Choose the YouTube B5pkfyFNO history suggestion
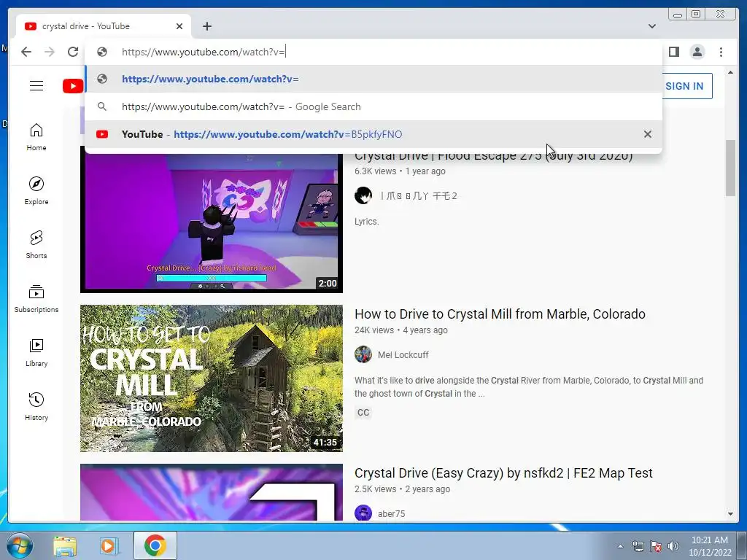The width and height of the screenshot is (747, 560). [x=373, y=134]
